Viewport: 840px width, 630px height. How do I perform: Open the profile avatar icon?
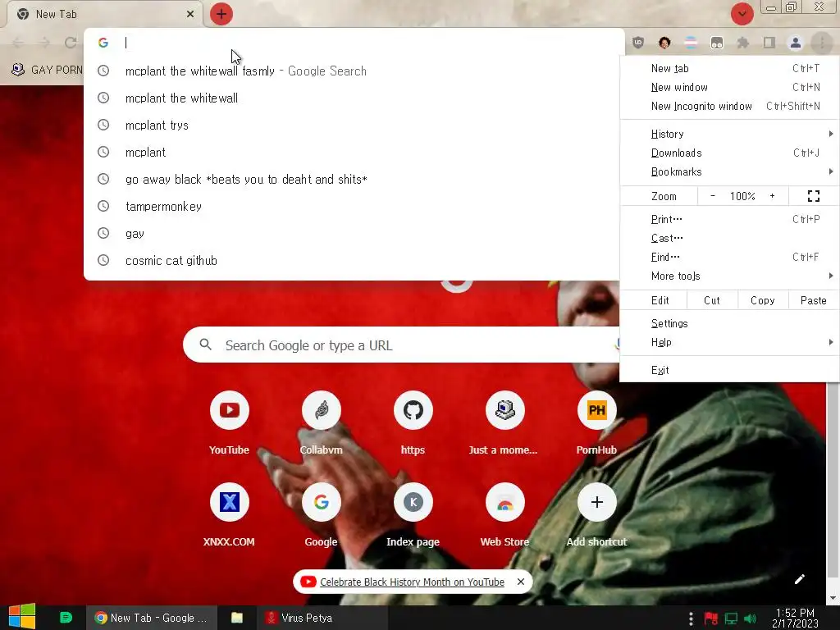(796, 43)
